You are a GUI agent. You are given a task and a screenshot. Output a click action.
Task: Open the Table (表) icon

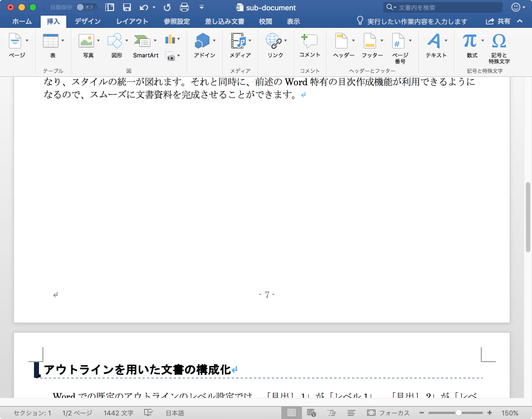point(51,41)
